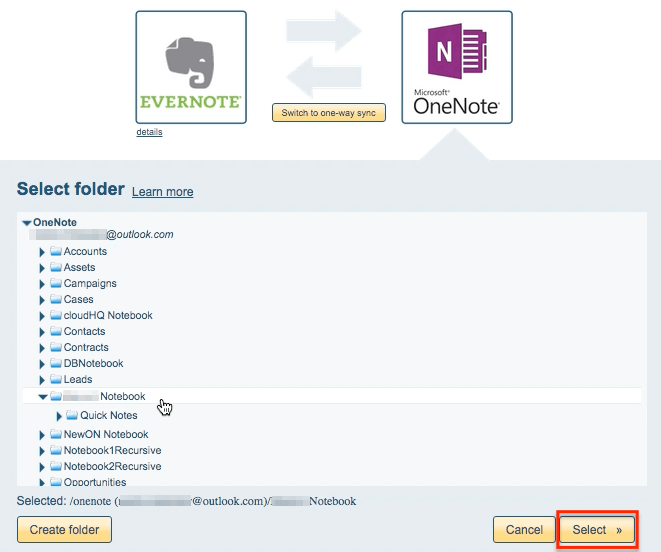Open the Learn more link
This screenshot has width=661, height=552.
[x=162, y=191]
